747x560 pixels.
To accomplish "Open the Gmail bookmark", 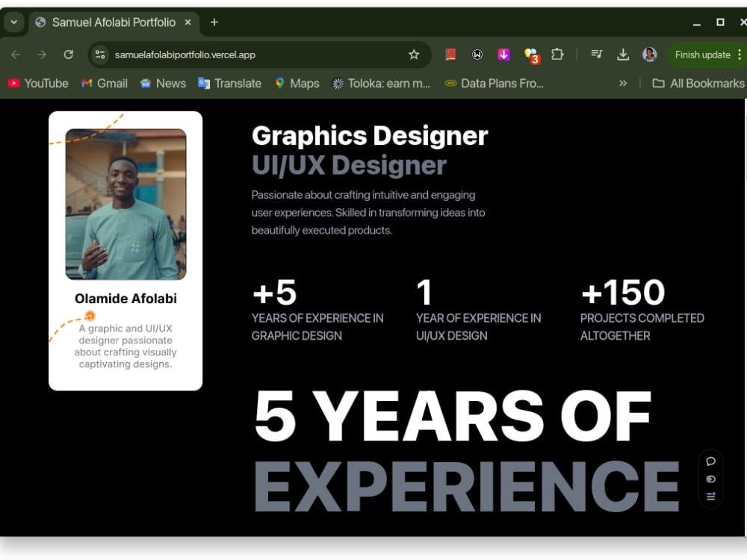I will tap(105, 84).
